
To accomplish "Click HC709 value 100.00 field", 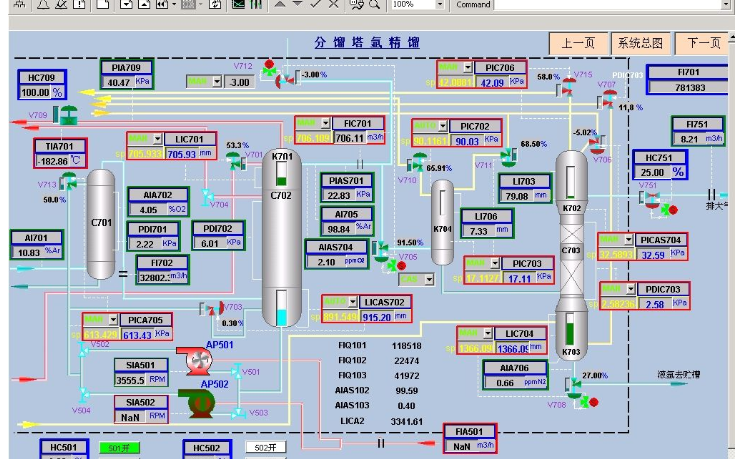I will [35, 92].
